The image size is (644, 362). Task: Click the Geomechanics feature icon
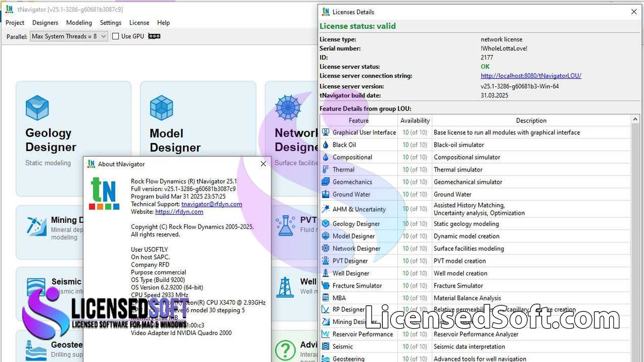click(326, 182)
